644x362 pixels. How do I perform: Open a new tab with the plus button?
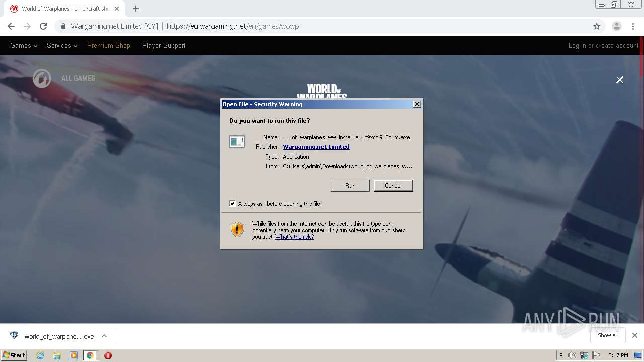pos(136,9)
